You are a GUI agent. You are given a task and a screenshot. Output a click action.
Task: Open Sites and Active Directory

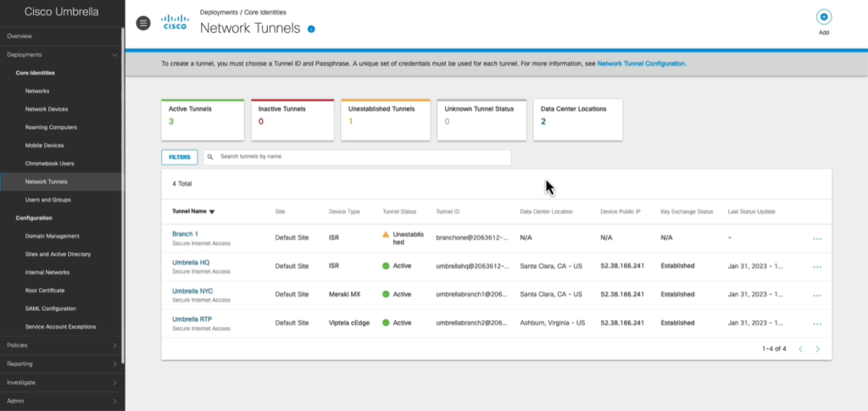coord(58,254)
